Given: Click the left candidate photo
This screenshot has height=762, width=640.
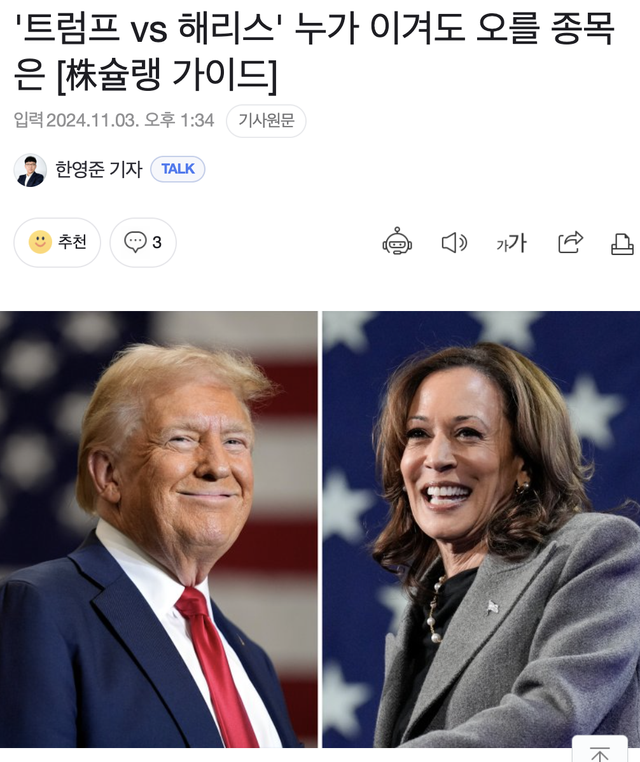Looking at the screenshot, I should [x=158, y=529].
